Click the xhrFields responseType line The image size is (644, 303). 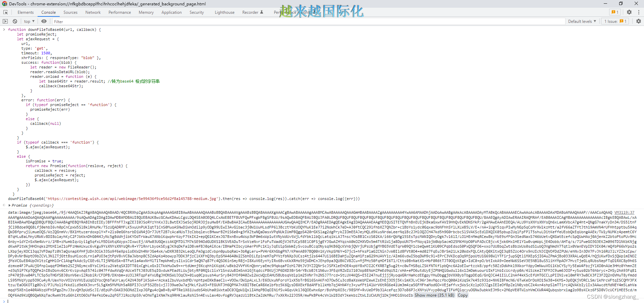(x=61, y=58)
